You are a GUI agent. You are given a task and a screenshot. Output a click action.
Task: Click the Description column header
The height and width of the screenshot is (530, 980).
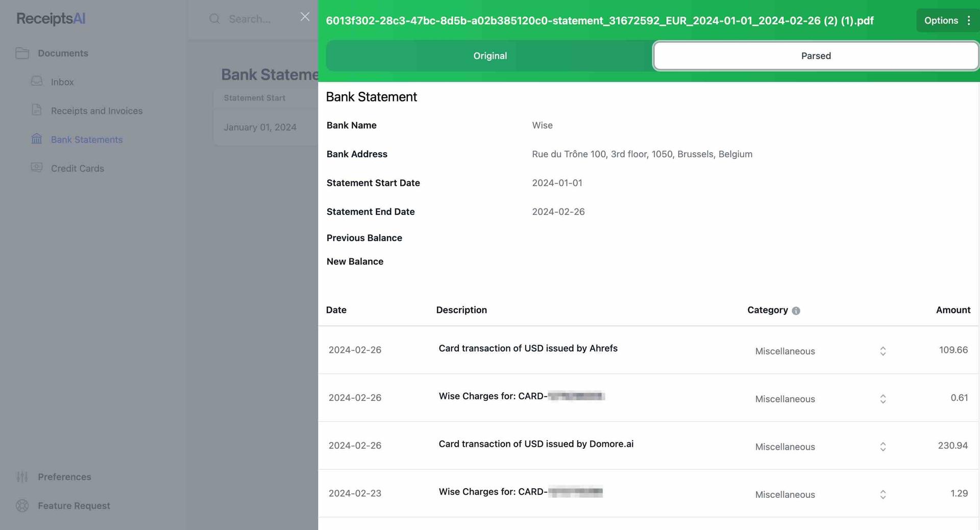[x=461, y=310]
